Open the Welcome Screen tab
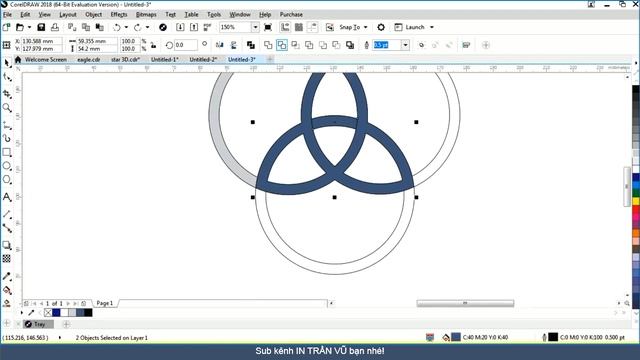 [x=45, y=60]
